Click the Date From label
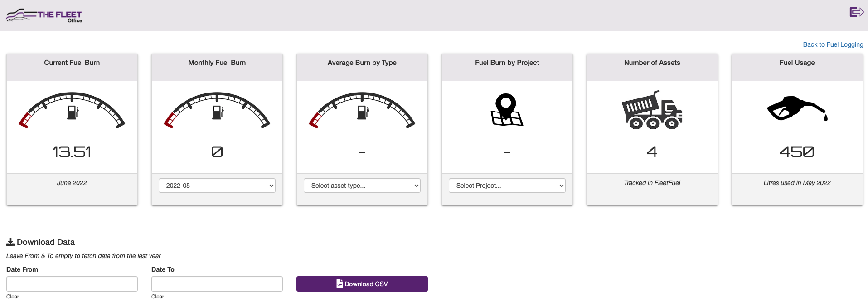The width and height of the screenshot is (868, 308). (x=22, y=269)
